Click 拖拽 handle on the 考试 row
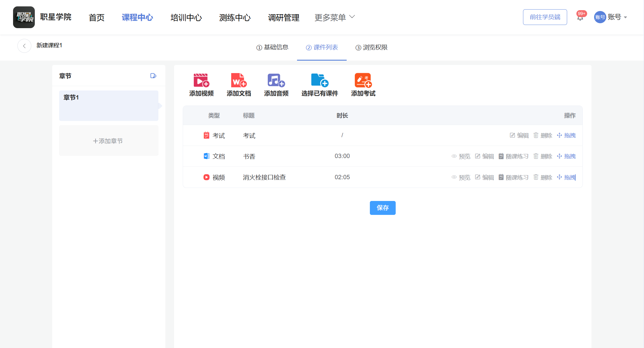644x348 pixels. 566,135
